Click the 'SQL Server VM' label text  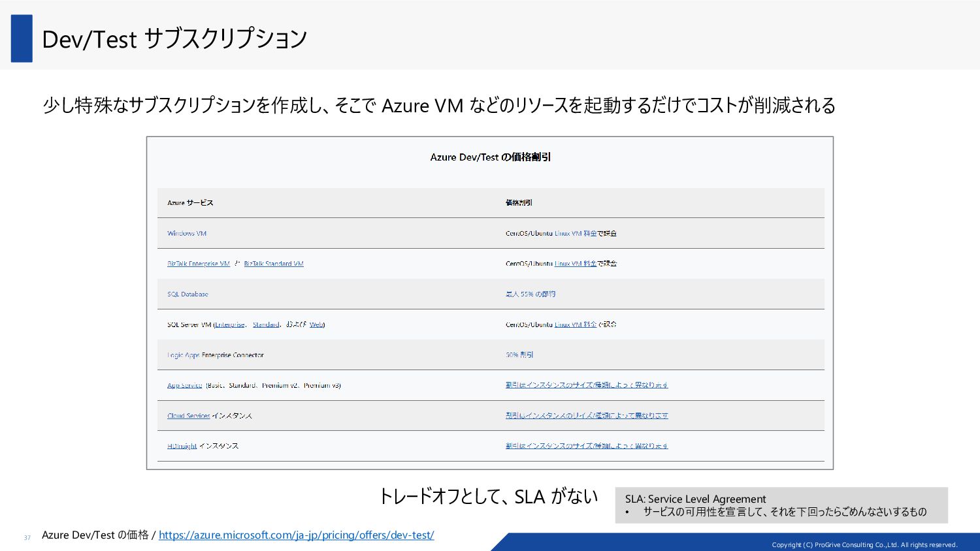189,324
